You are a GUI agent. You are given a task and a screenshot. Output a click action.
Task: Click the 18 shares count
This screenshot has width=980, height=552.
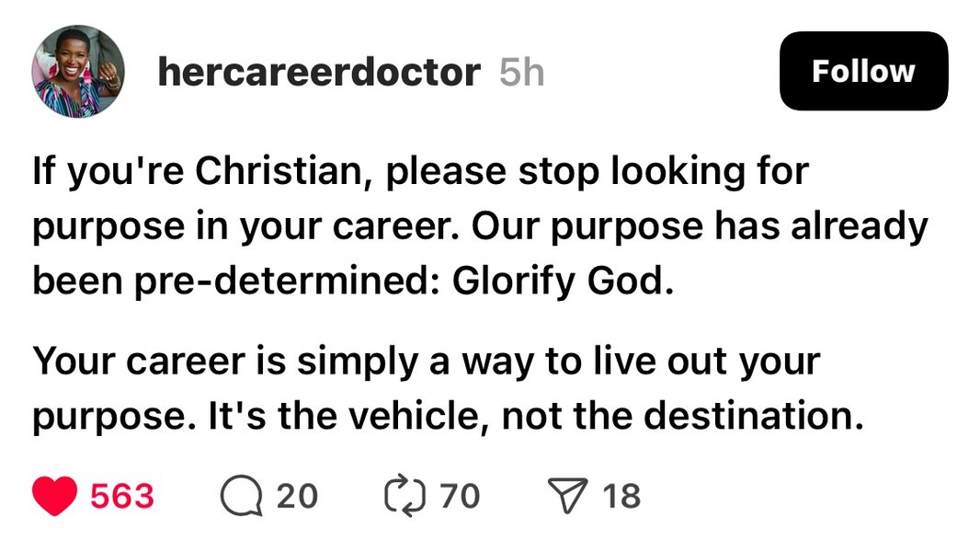pos(621,496)
